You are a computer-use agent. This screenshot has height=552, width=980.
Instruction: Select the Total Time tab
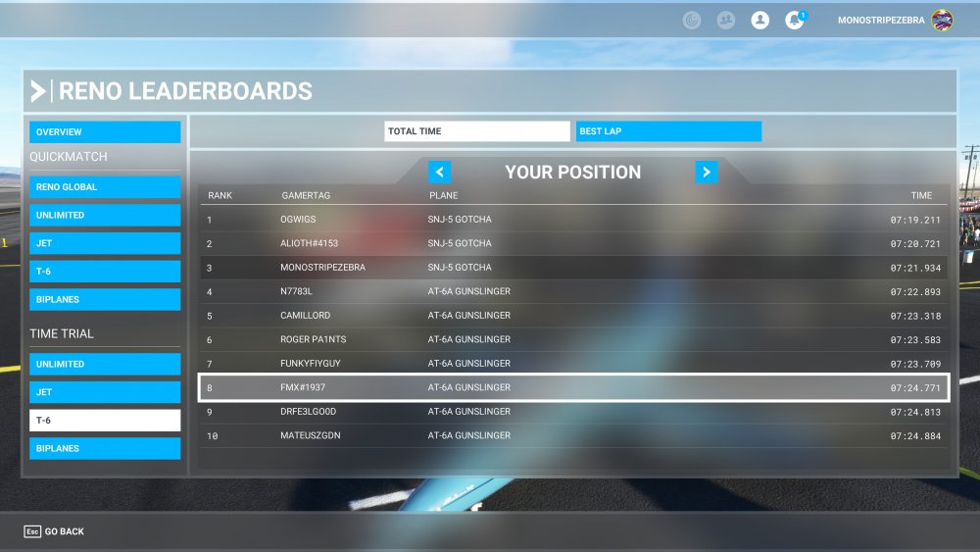477,131
